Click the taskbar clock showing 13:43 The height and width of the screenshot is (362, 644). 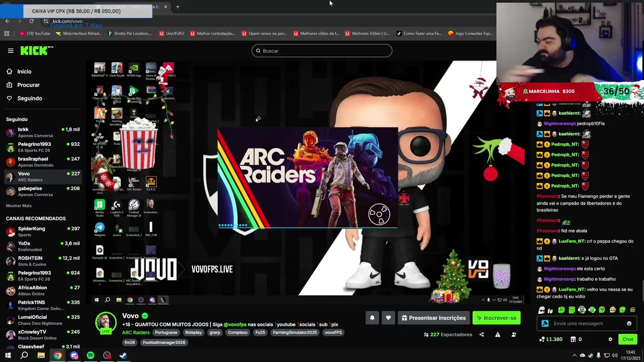click(x=631, y=355)
